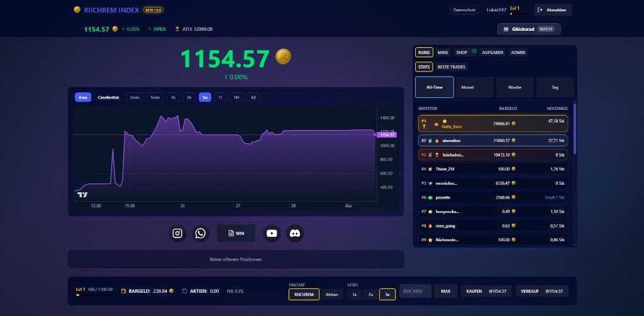Show the Tag leaderboard
644x316 pixels.
555,87
